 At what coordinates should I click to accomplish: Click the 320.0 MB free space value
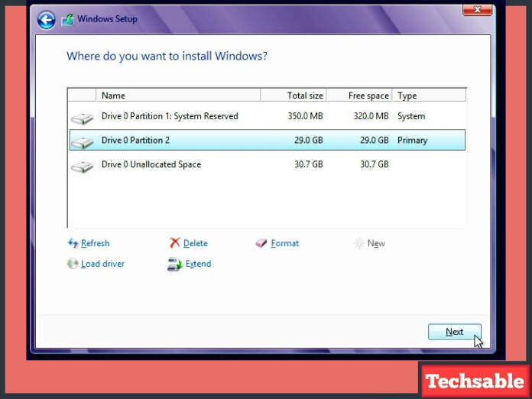tap(371, 116)
